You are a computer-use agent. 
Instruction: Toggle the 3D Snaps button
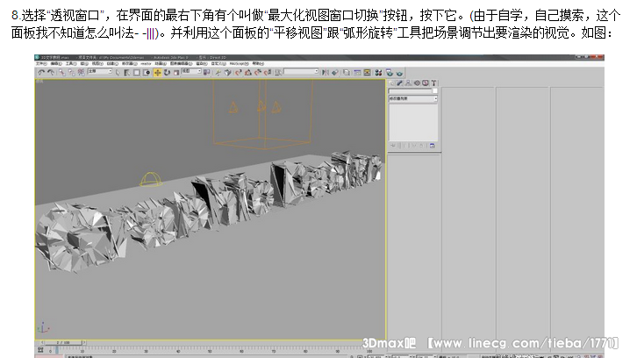239,72
